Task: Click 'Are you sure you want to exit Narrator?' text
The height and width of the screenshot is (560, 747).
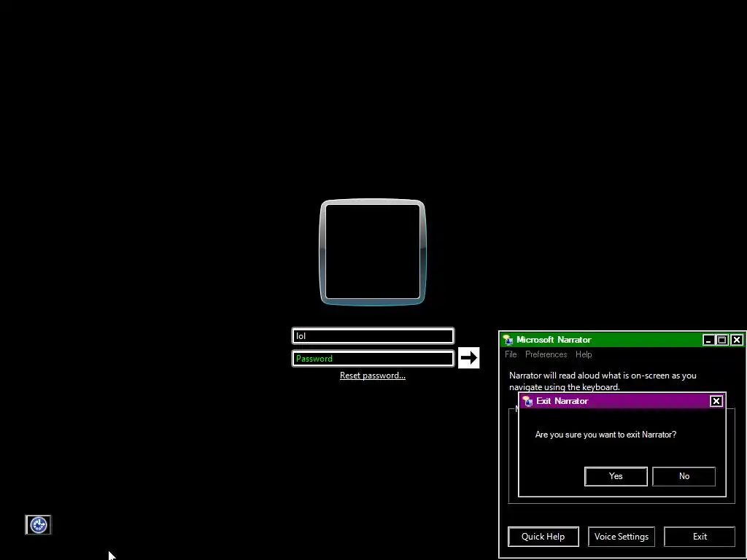Action: click(x=605, y=435)
